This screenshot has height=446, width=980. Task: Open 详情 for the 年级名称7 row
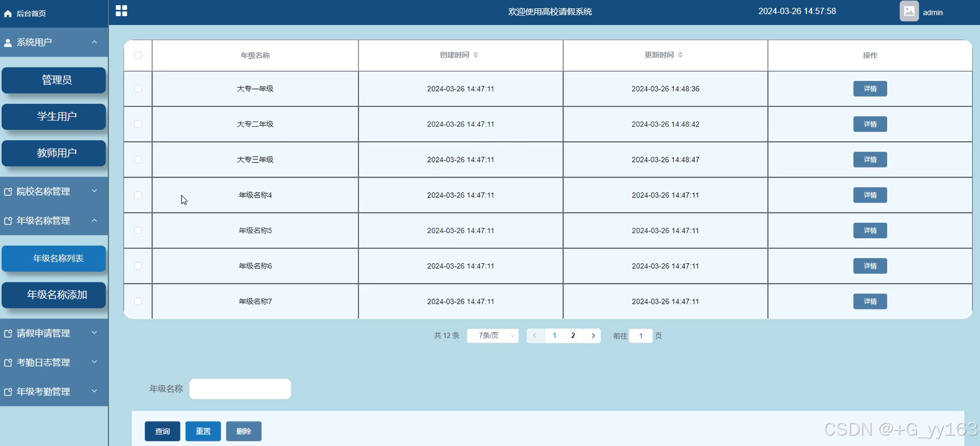point(870,301)
